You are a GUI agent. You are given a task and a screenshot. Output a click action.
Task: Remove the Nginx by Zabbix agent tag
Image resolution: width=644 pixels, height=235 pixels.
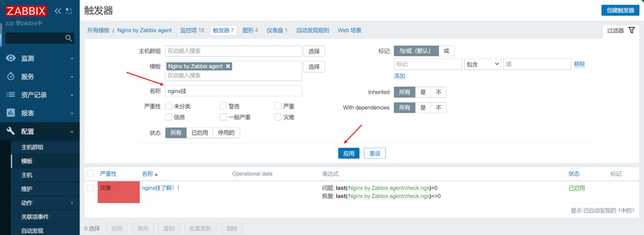[228, 66]
